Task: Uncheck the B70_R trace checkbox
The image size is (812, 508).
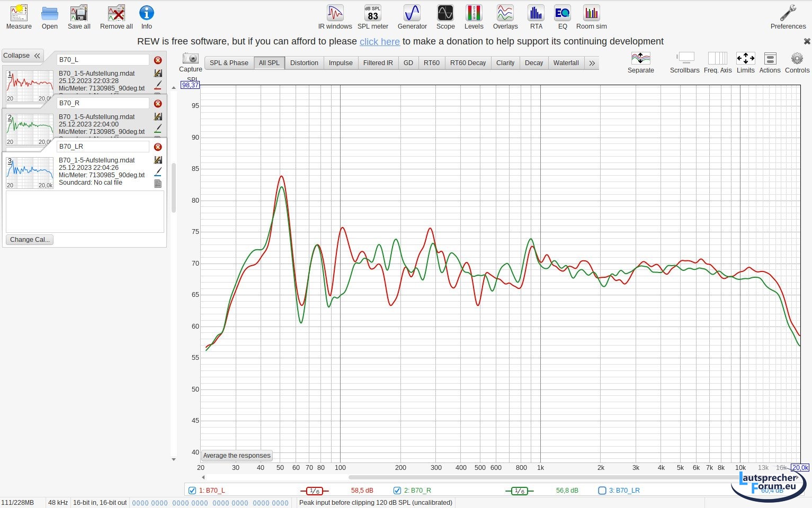Action: pos(397,491)
